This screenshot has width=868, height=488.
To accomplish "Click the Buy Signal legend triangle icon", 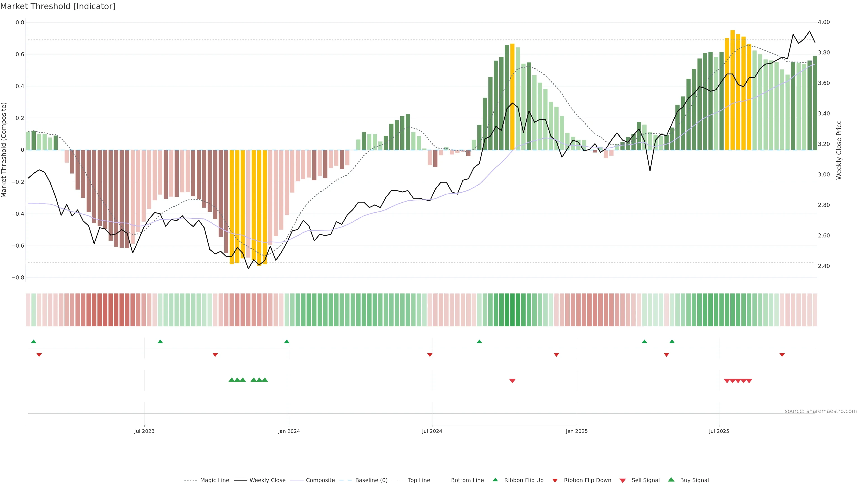I will (x=671, y=480).
